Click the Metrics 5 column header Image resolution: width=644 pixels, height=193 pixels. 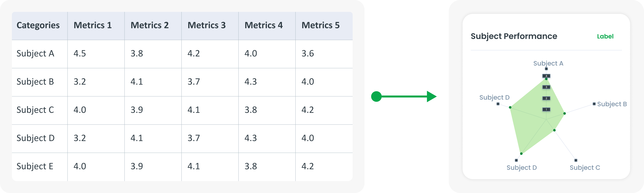pos(320,25)
